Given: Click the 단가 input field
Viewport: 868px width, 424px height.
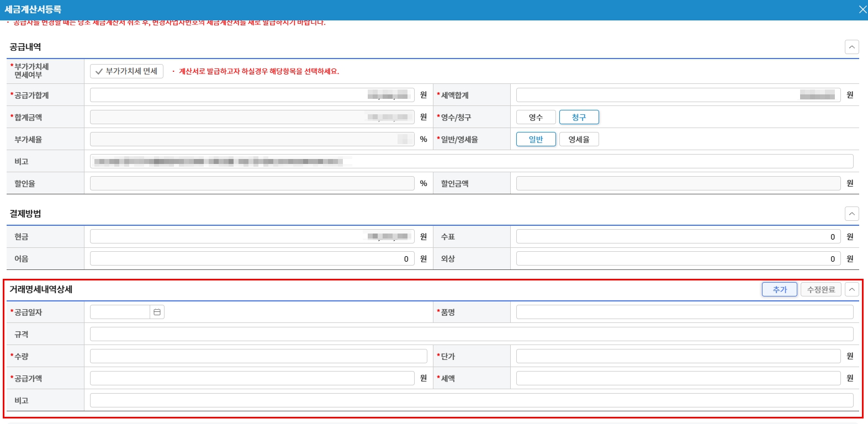Looking at the screenshot, I should point(679,356).
